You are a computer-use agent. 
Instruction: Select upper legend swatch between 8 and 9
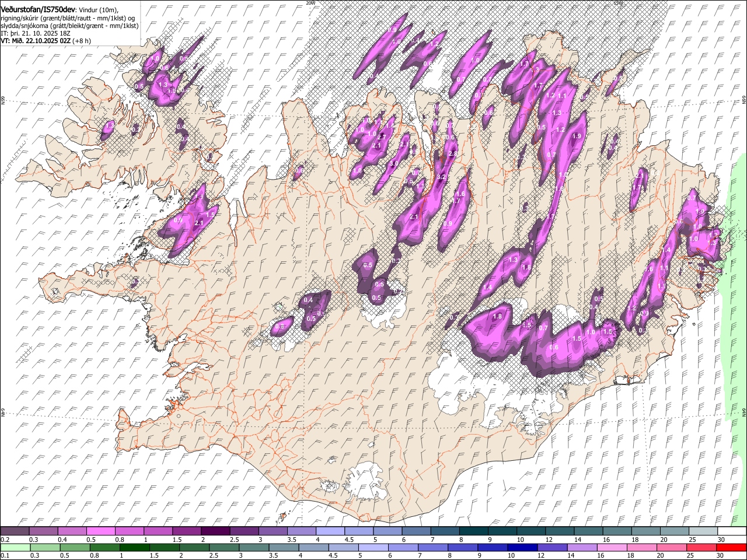[x=474, y=531]
